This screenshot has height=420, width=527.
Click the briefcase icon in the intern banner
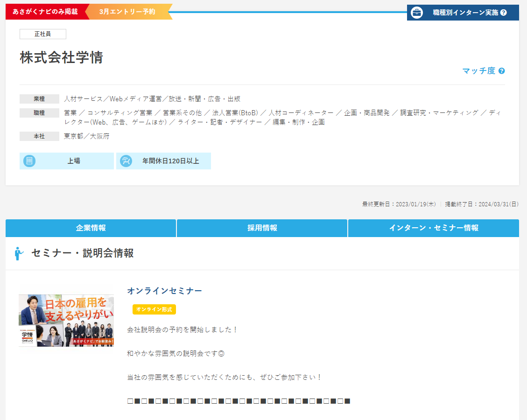coord(417,13)
